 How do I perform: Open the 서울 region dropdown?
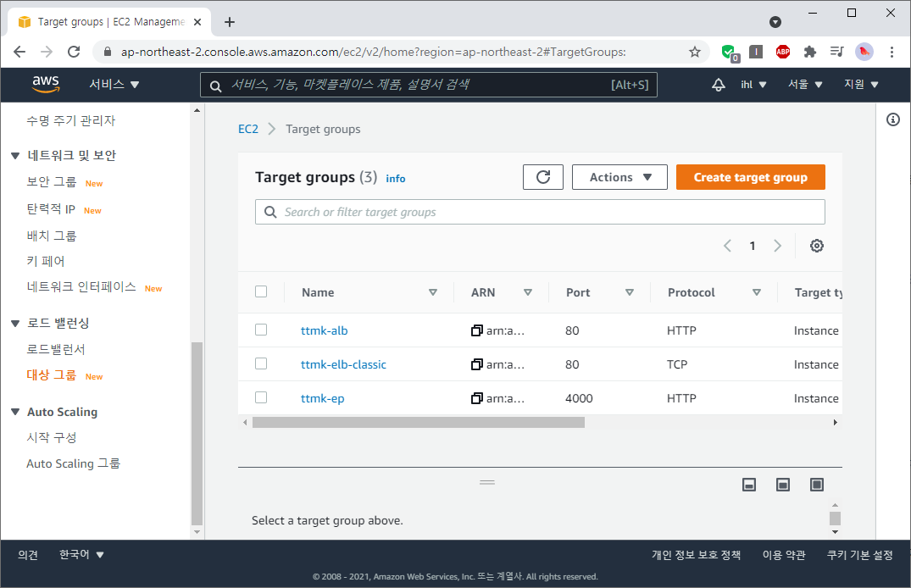click(x=805, y=85)
